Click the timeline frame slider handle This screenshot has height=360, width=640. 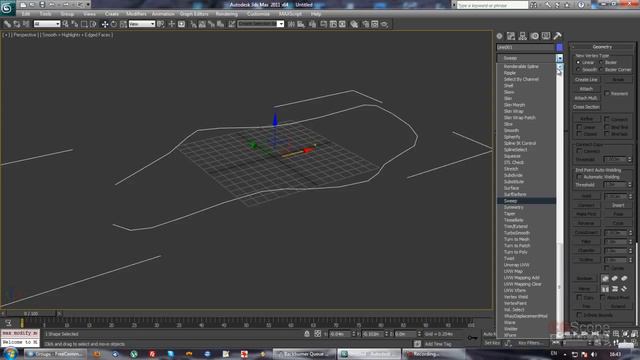click(x=31, y=313)
